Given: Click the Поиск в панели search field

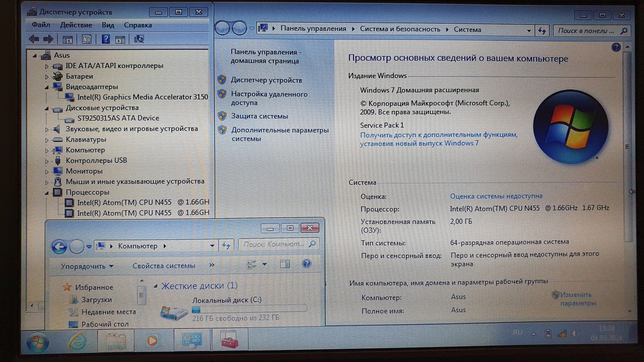Looking at the screenshot, I should click(x=586, y=31).
